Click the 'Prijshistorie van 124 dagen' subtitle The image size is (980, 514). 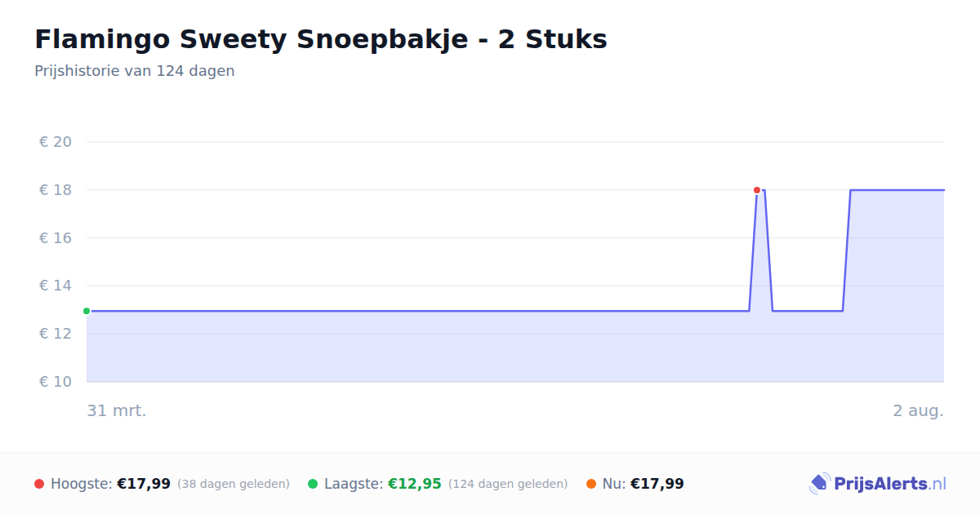[x=135, y=71]
